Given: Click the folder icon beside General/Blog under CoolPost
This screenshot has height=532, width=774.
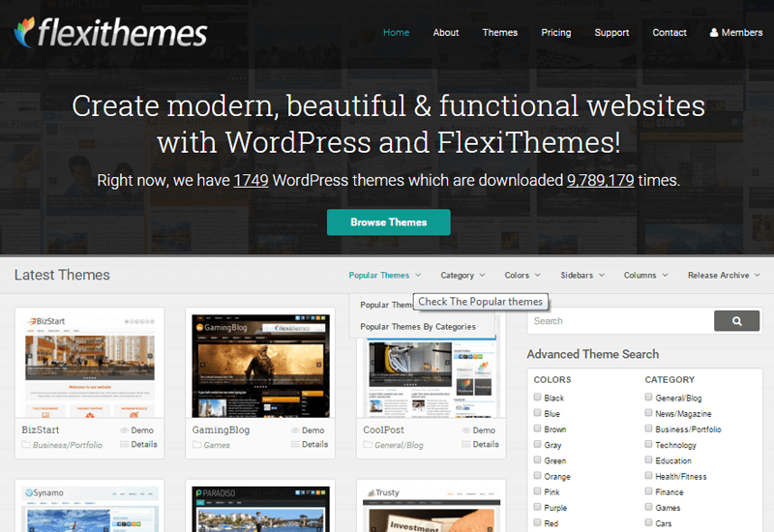Looking at the screenshot, I should (368, 445).
